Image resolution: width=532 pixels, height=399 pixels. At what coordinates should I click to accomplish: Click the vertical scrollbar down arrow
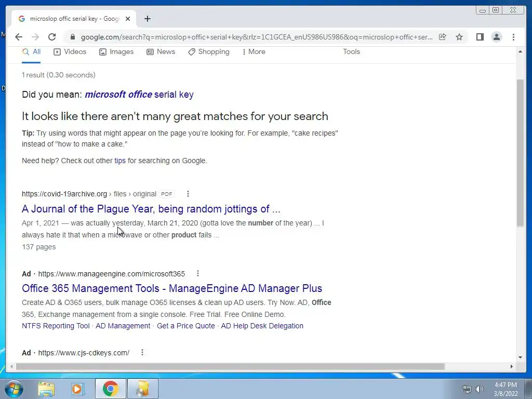[520, 357]
